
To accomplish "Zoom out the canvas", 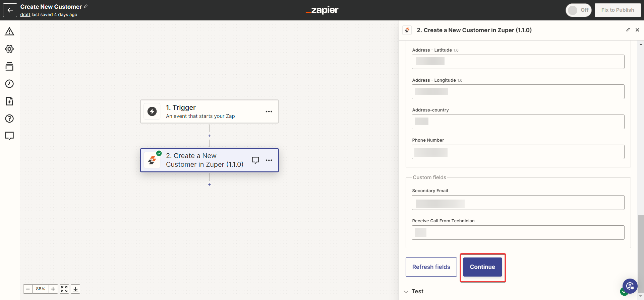I will 28,289.
